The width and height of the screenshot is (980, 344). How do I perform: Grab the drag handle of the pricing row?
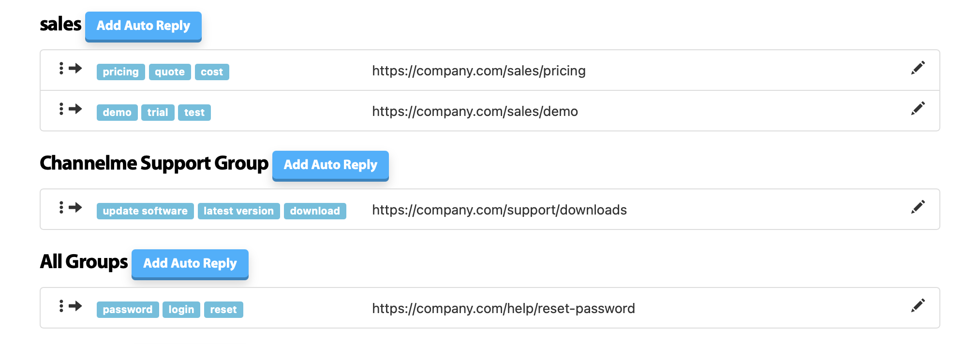click(x=61, y=68)
